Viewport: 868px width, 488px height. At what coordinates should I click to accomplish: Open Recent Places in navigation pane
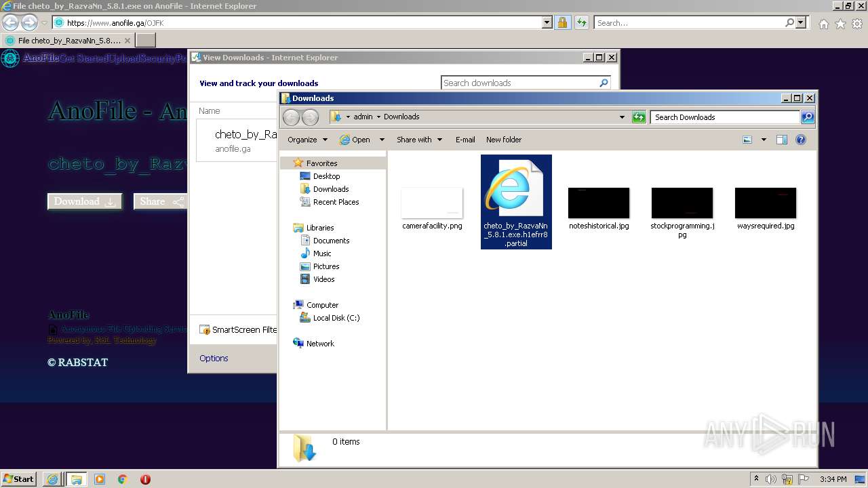(336, 202)
